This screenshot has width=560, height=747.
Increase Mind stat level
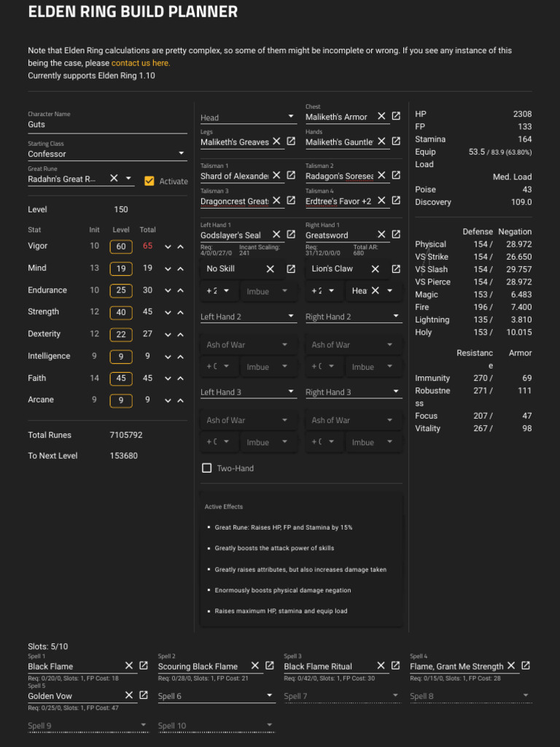click(x=181, y=268)
